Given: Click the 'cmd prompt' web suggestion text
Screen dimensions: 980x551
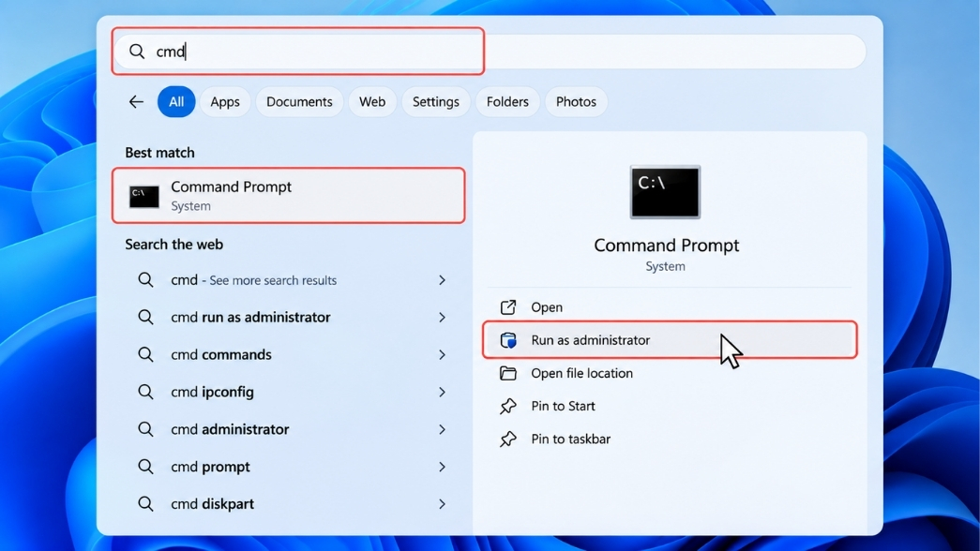Looking at the screenshot, I should 211,467.
